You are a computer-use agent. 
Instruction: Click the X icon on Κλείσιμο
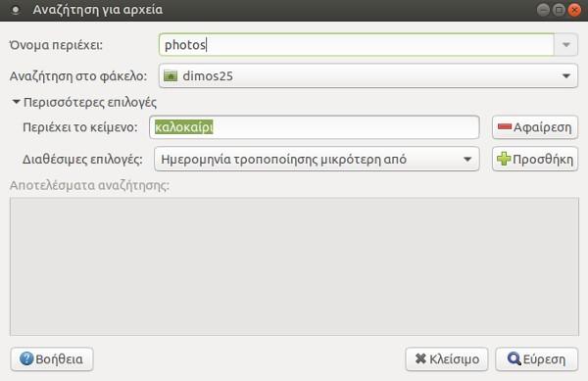(420, 358)
